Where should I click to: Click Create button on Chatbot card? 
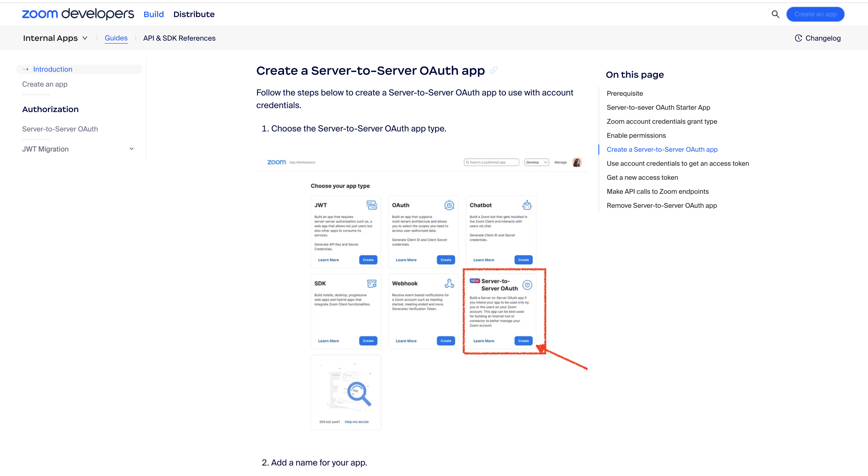[523, 260]
